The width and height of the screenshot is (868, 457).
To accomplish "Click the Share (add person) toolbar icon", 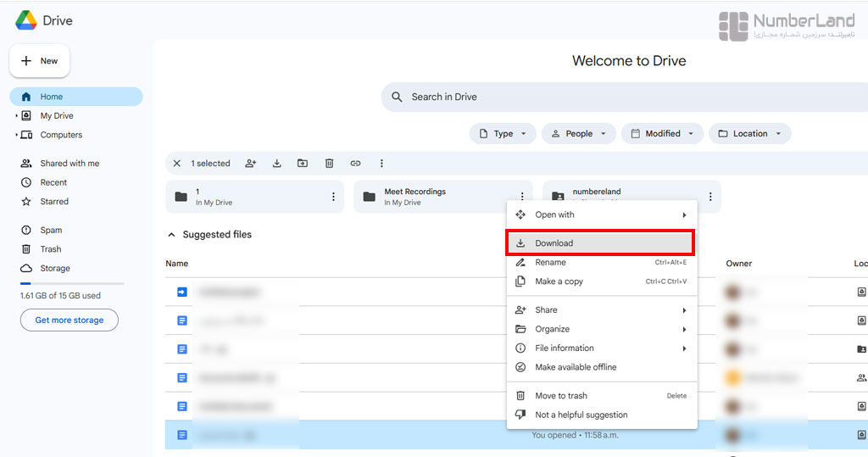I will click(251, 164).
